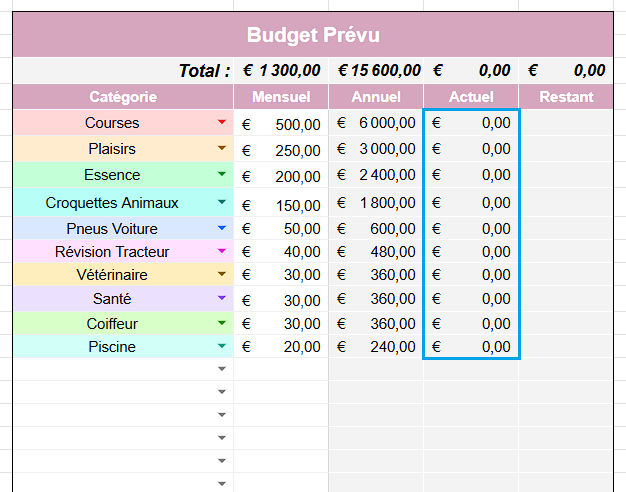Expand the Santé dropdown arrow
The width and height of the screenshot is (626, 492).
tap(222, 299)
